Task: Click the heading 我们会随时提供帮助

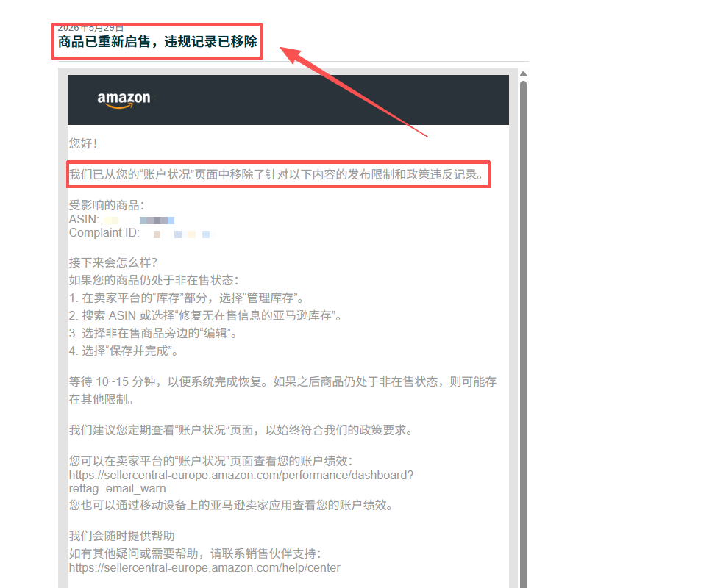Action: (x=122, y=536)
